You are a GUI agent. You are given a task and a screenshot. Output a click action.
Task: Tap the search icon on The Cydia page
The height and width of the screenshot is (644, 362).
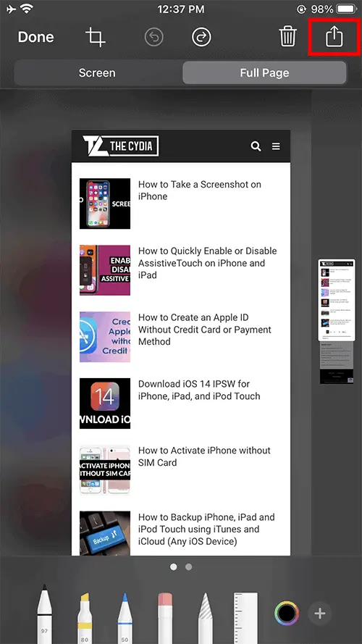coord(256,146)
